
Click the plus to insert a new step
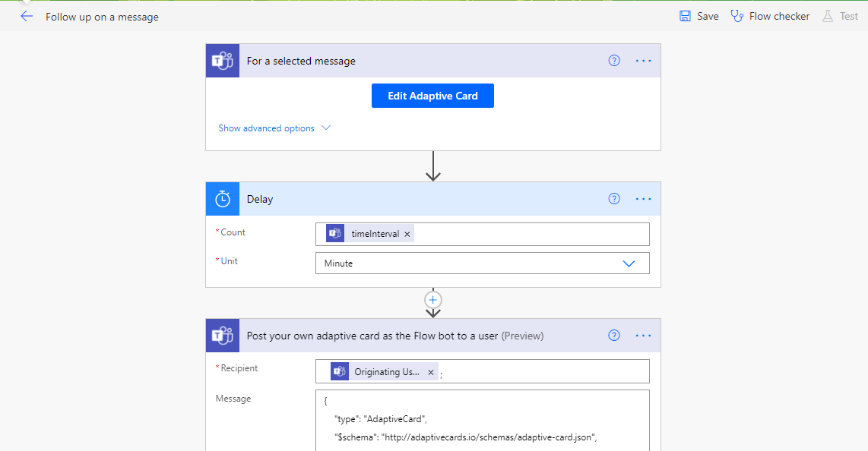(x=432, y=300)
